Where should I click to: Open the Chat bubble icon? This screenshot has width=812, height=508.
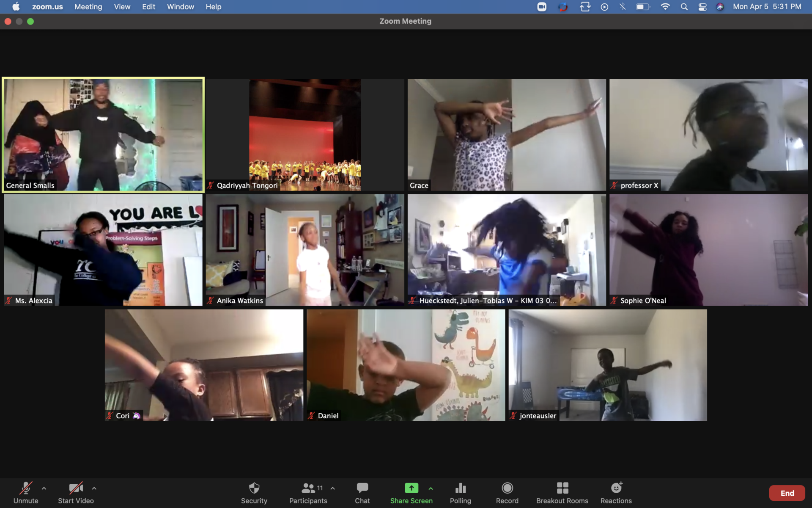coord(362,489)
